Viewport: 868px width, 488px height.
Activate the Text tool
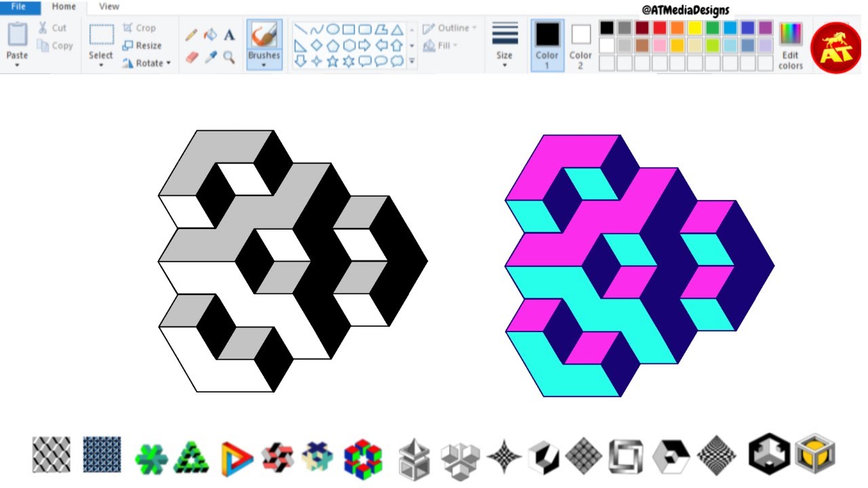(x=229, y=35)
